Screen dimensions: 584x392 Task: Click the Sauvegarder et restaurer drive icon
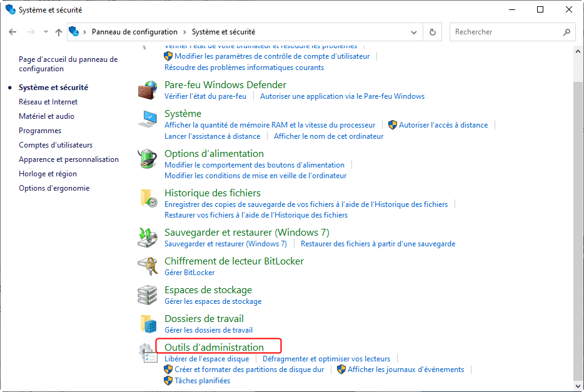(147, 238)
